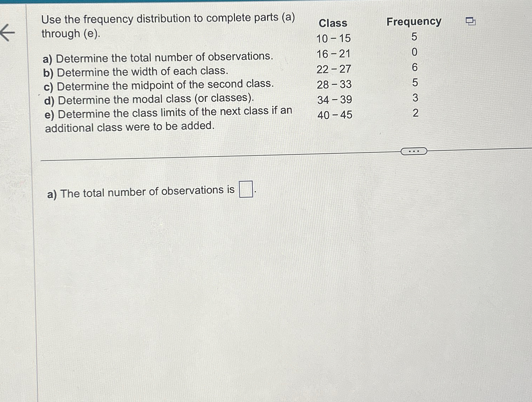This screenshot has width=532, height=402.
Task: Select the Class column header
Action: tap(333, 23)
